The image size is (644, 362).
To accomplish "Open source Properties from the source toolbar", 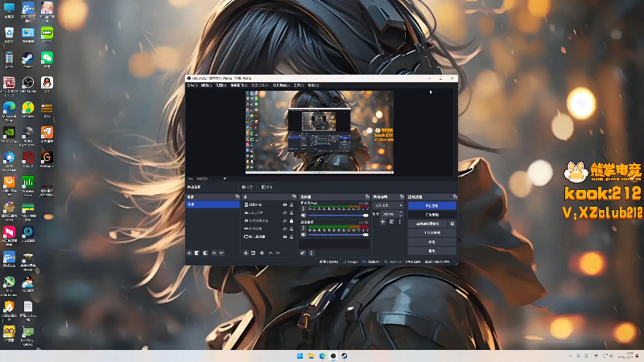I will [x=247, y=187].
